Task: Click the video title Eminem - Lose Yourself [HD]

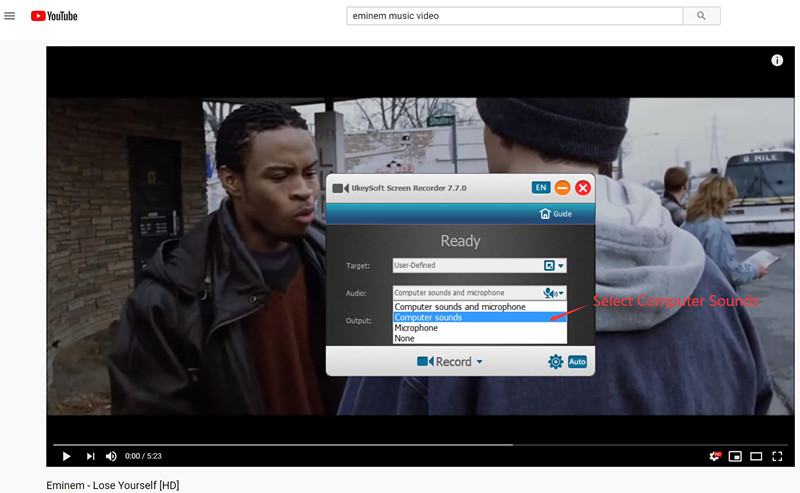Action: click(x=113, y=485)
